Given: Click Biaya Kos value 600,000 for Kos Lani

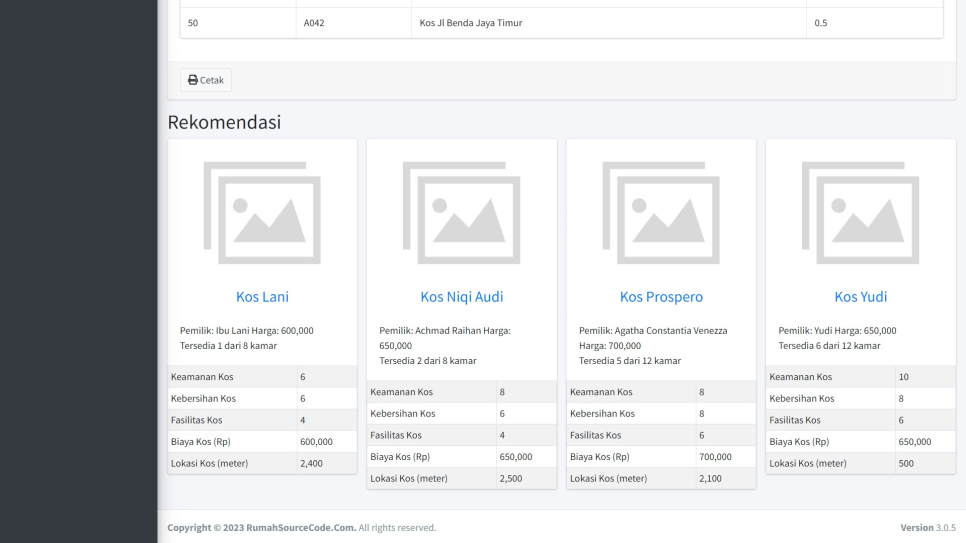Looking at the screenshot, I should [316, 441].
